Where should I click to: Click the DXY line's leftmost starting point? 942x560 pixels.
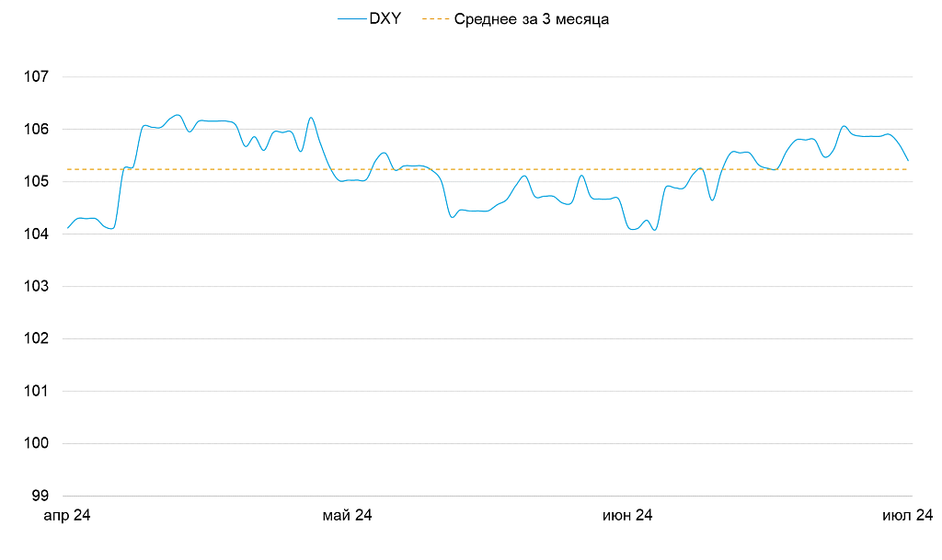(x=68, y=227)
